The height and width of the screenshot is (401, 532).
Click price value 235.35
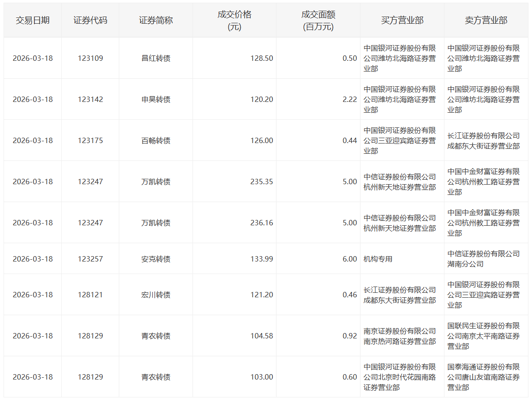(x=262, y=182)
